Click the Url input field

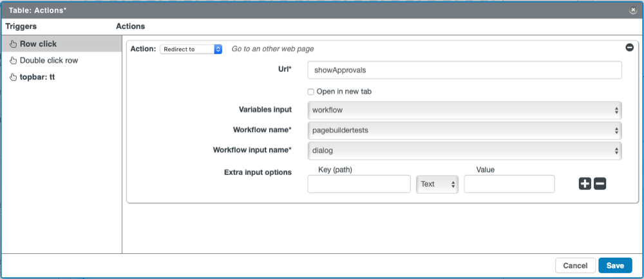point(464,70)
